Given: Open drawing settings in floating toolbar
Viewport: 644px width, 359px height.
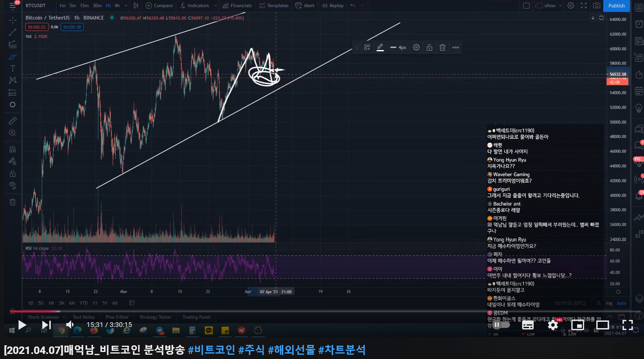Looking at the screenshot, I should [416, 47].
